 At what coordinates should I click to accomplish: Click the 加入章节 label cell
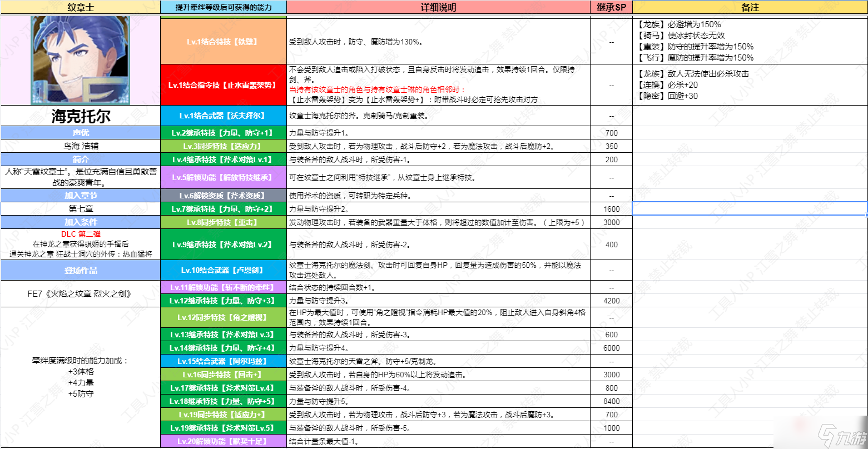[81, 196]
